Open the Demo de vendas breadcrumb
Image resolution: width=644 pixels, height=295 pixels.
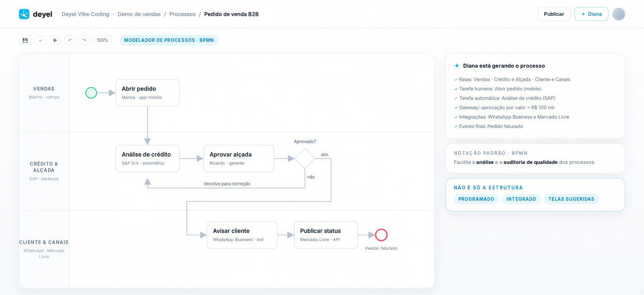tap(139, 14)
